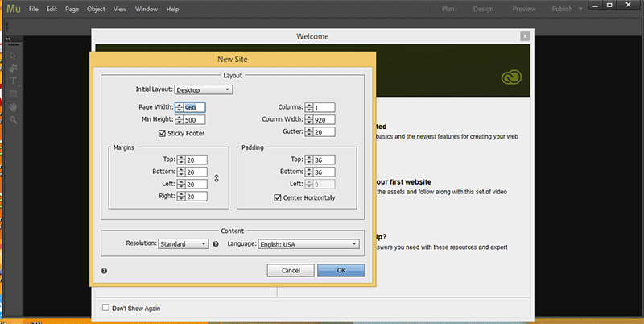This screenshot has width=644, height=324.
Task: Click the Margins Bottom field
Action: [196, 172]
